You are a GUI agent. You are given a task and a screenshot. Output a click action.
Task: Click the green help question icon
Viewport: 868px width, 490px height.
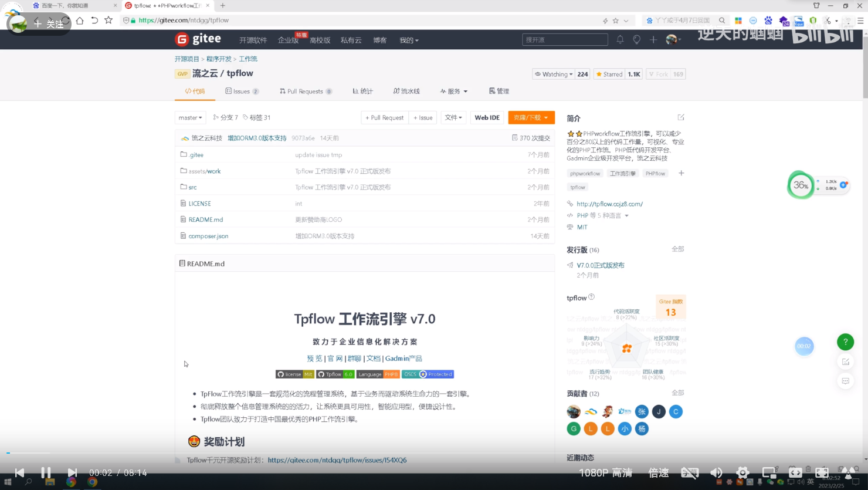pyautogui.click(x=845, y=342)
